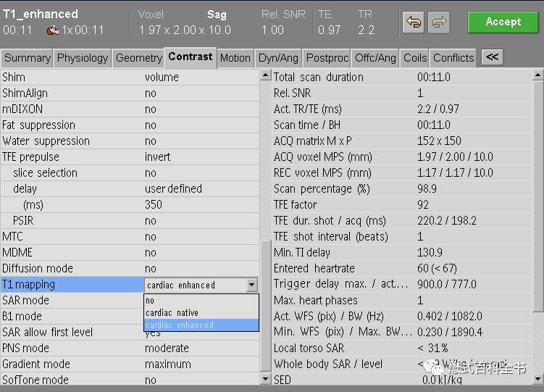Click the Gradient mode 'maximum' value
Image resolution: width=544 pixels, height=392 pixels.
point(167,364)
